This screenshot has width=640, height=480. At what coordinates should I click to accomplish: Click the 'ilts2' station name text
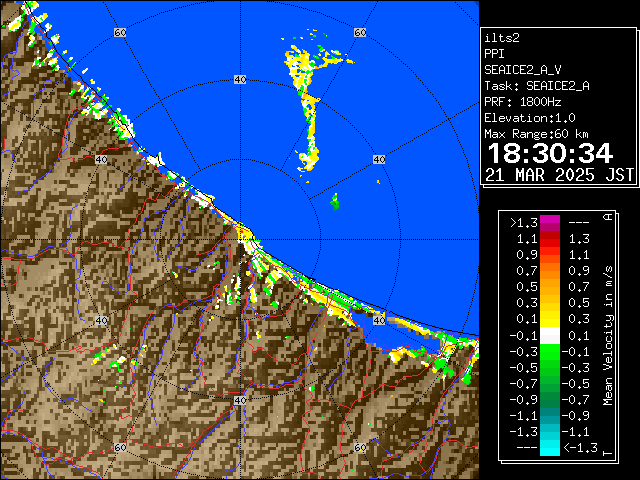click(x=502, y=38)
